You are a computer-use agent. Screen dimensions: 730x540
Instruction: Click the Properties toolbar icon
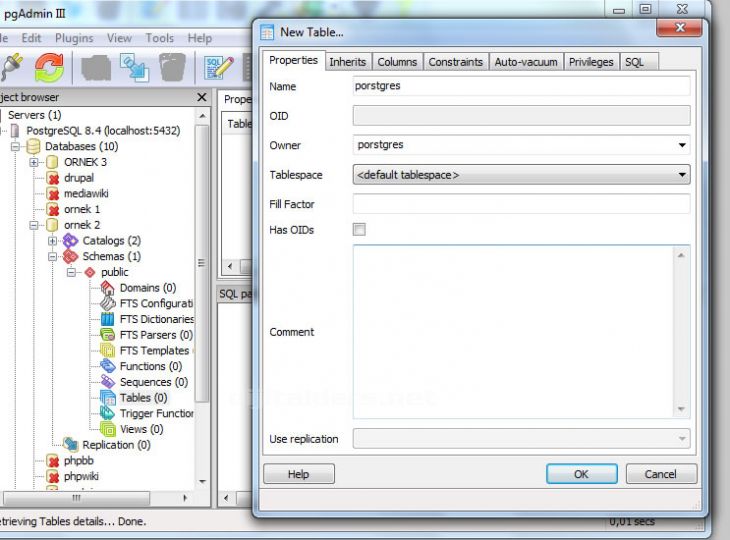point(95,68)
